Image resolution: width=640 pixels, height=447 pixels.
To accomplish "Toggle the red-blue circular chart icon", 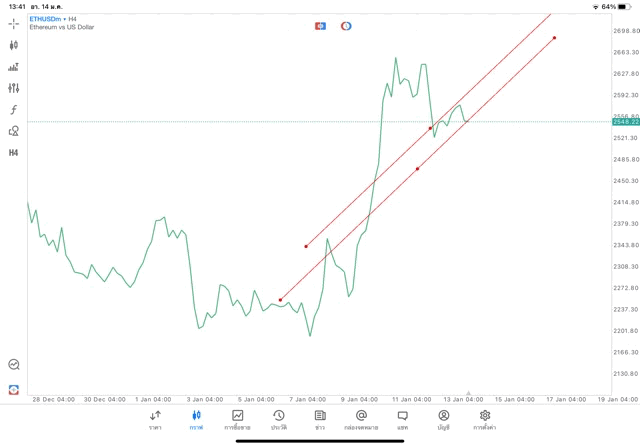I will click(346, 26).
